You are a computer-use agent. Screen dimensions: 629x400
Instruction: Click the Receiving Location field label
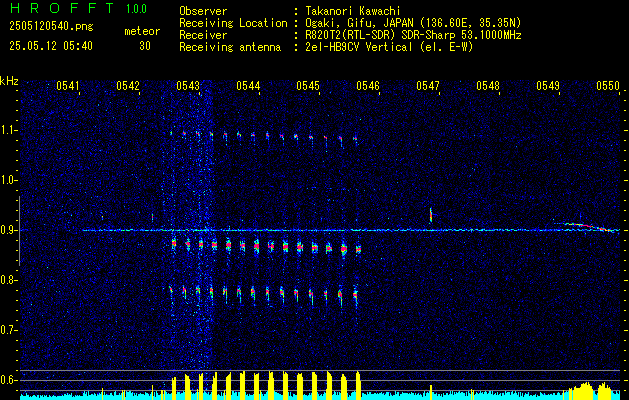[233, 23]
